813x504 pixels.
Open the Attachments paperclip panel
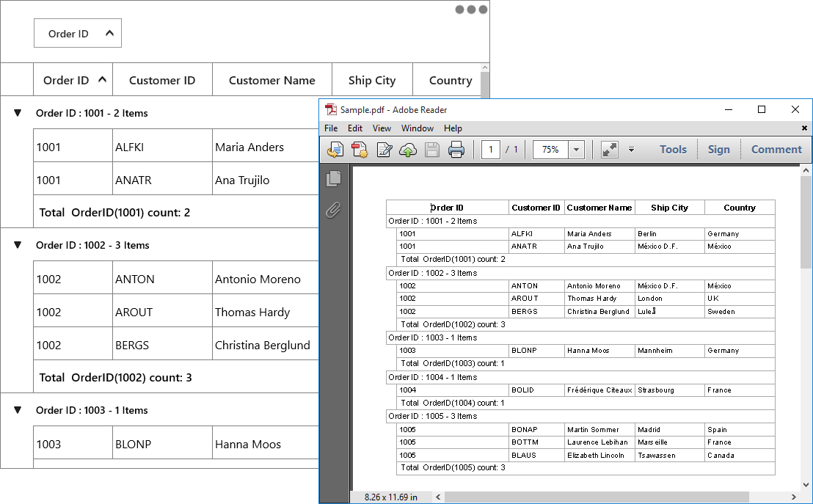click(x=333, y=210)
